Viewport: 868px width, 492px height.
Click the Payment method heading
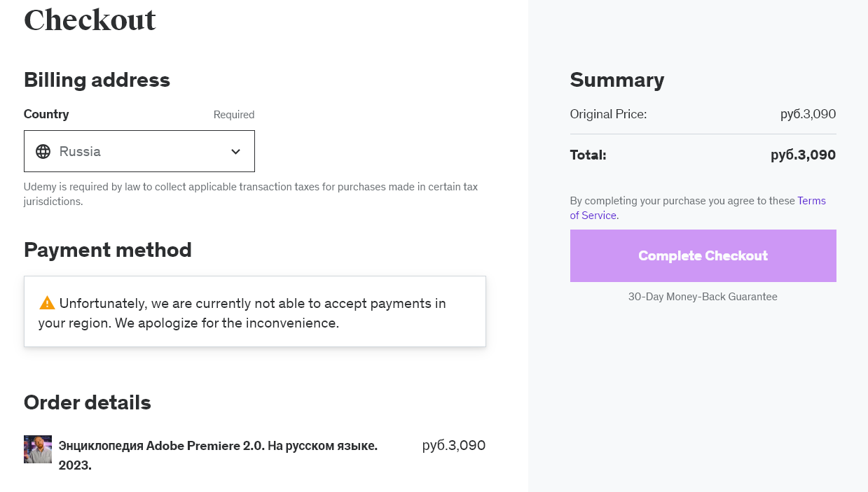coord(108,250)
